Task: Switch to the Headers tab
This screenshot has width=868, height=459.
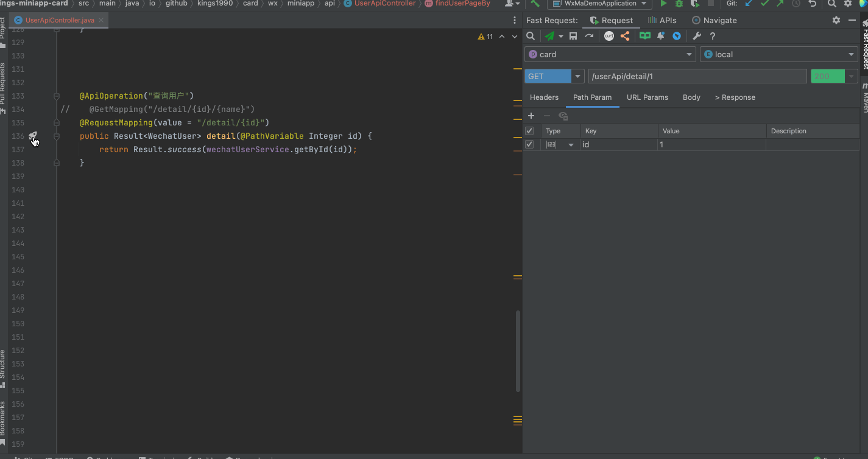Action: (544, 97)
